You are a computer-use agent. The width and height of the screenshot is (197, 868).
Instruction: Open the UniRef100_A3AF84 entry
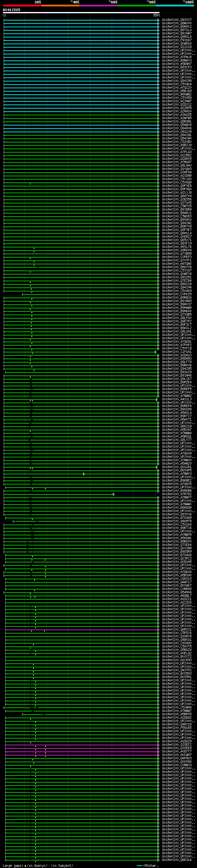[x=176, y=172]
